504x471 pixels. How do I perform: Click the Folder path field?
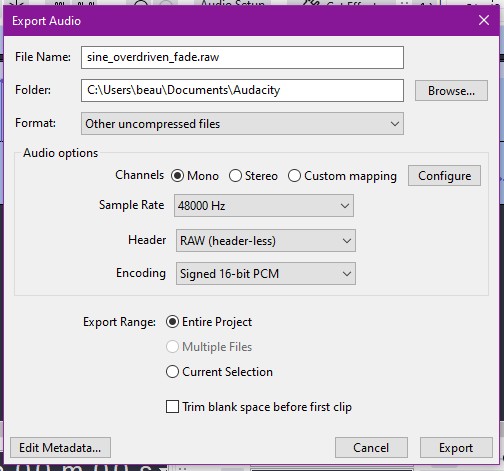242,90
